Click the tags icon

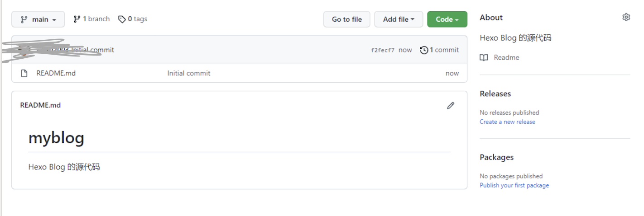click(122, 19)
